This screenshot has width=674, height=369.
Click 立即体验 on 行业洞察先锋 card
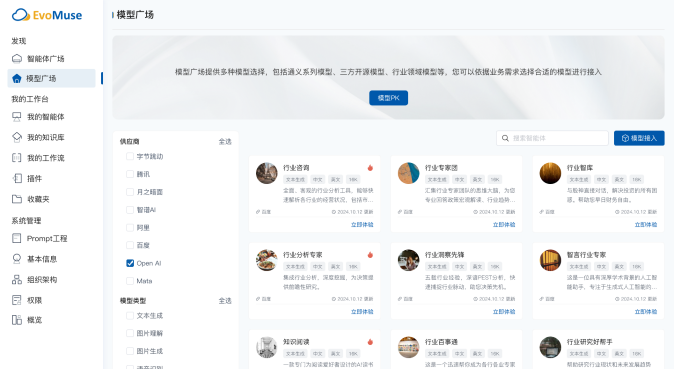point(504,311)
